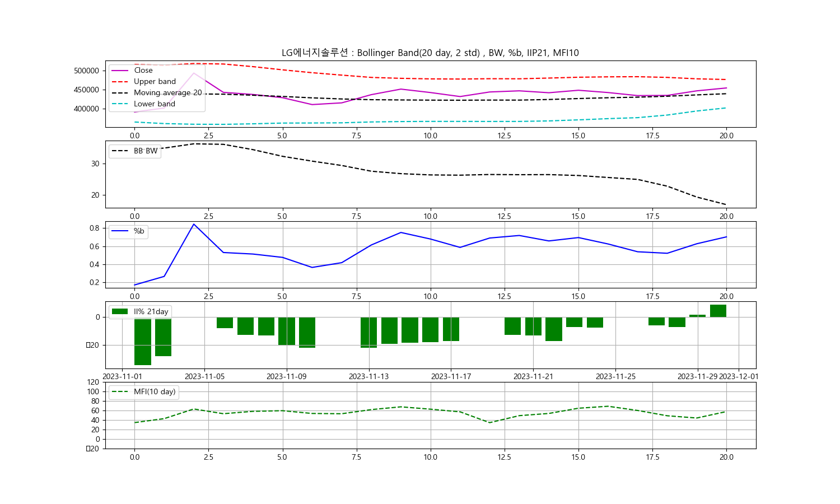The width and height of the screenshot is (840, 504).
Task: Click the 0 tick on the II% chart axis
Action: (x=97, y=317)
